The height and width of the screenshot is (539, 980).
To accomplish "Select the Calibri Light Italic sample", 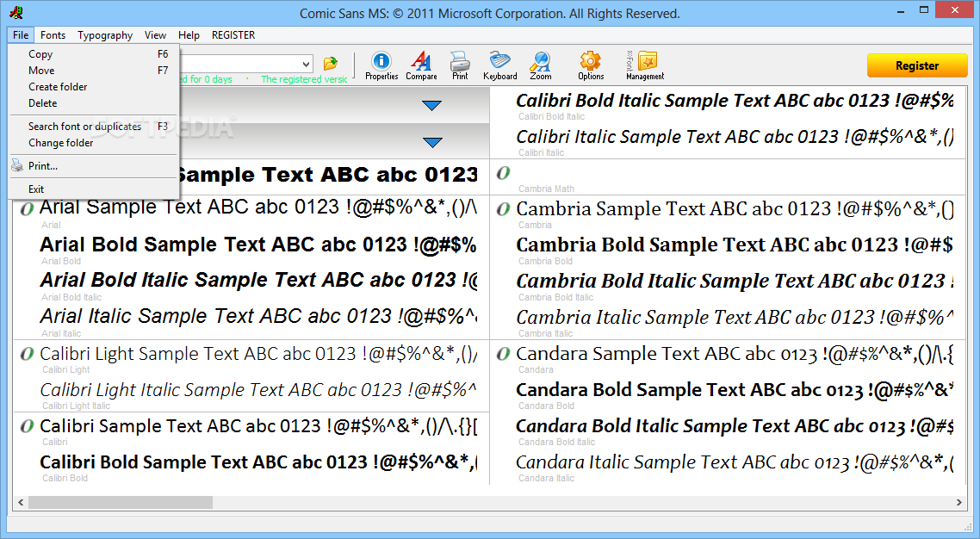I will pos(258,394).
